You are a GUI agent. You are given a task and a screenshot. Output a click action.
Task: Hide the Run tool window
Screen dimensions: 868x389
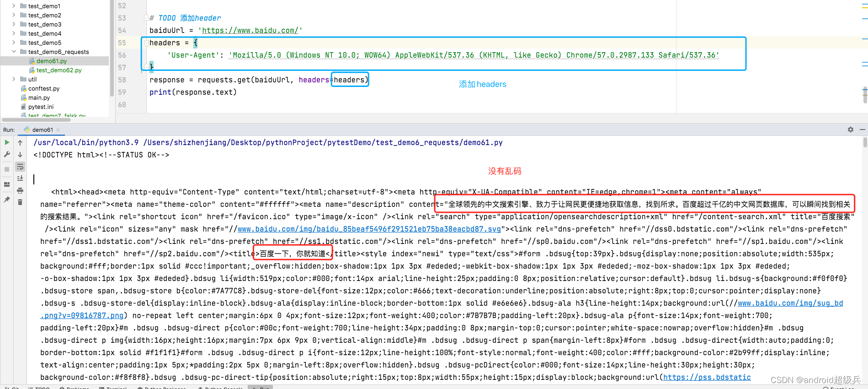[863, 130]
